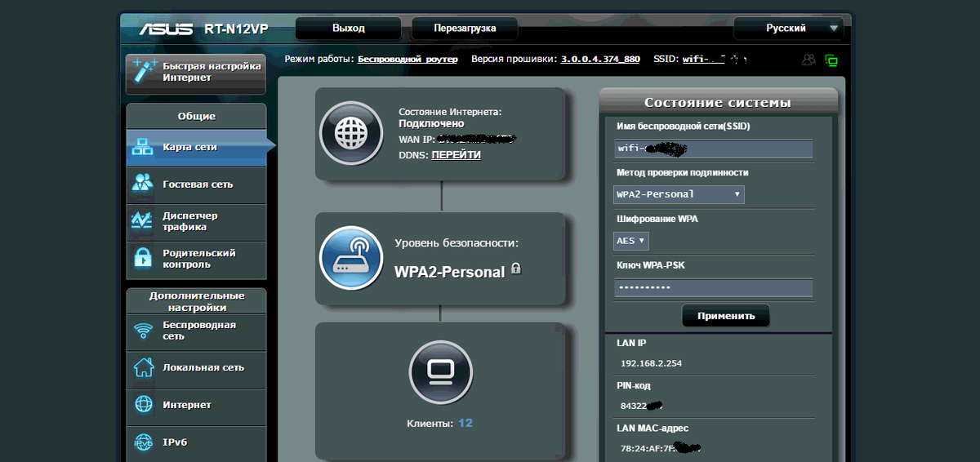Click the Диспетчер трафика graph icon
Image resolution: width=980 pixels, height=462 pixels.
(x=143, y=221)
